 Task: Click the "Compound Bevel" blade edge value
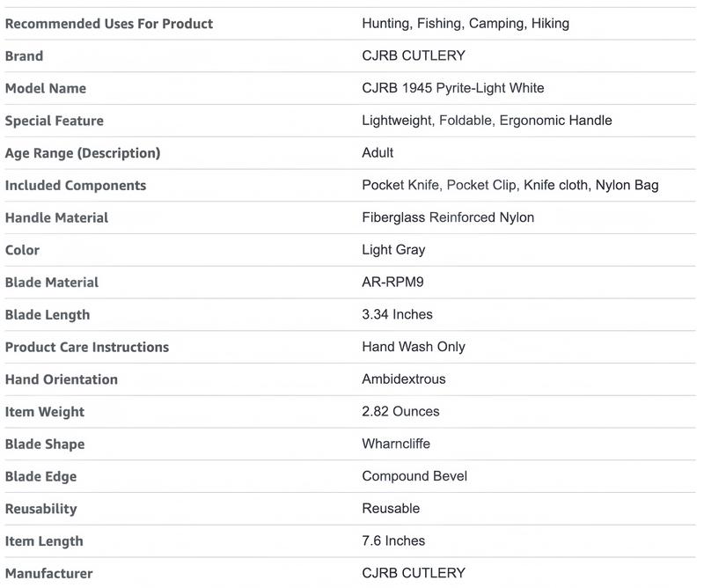coord(414,476)
